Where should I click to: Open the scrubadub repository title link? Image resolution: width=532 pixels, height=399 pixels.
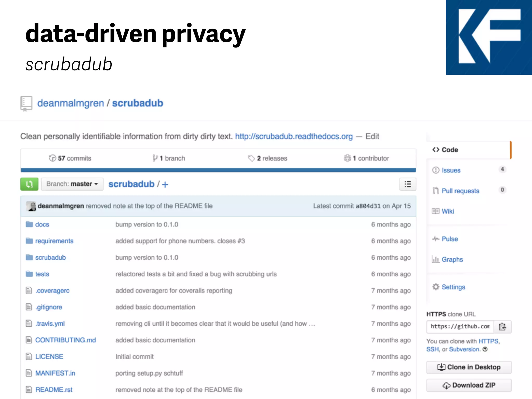[x=138, y=103]
